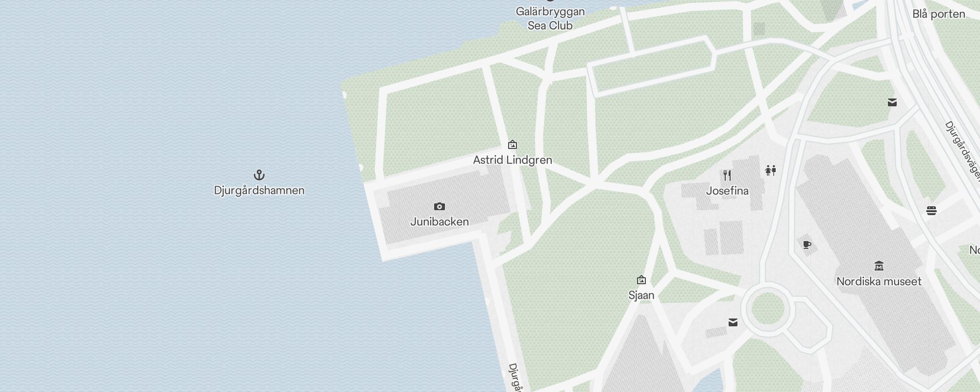Click the post icon below Blå porten

click(x=892, y=102)
